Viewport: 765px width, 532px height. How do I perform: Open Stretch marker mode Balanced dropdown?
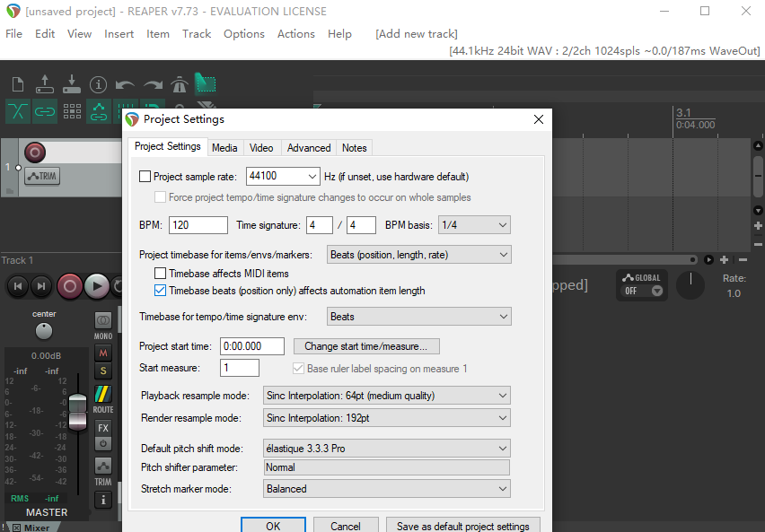coord(387,489)
